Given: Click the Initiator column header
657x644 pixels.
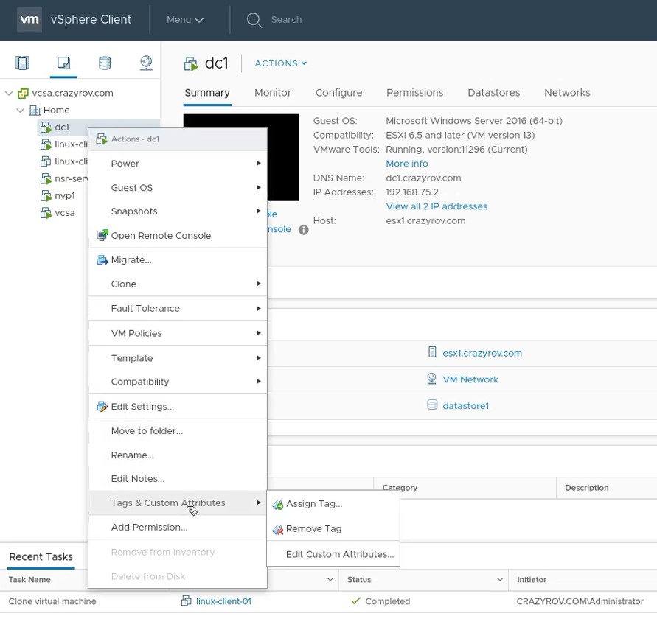Looking at the screenshot, I should tap(532, 579).
